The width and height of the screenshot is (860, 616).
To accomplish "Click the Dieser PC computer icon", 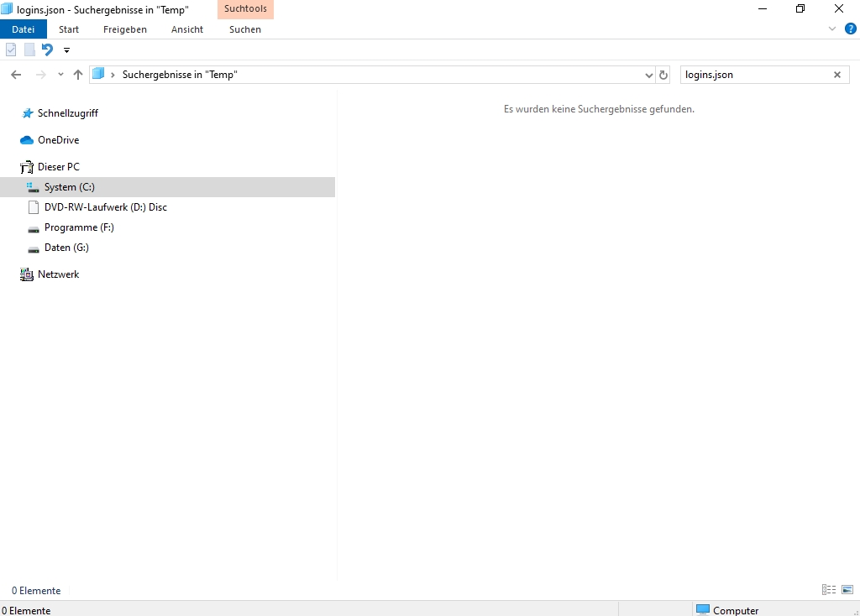I will (27, 167).
